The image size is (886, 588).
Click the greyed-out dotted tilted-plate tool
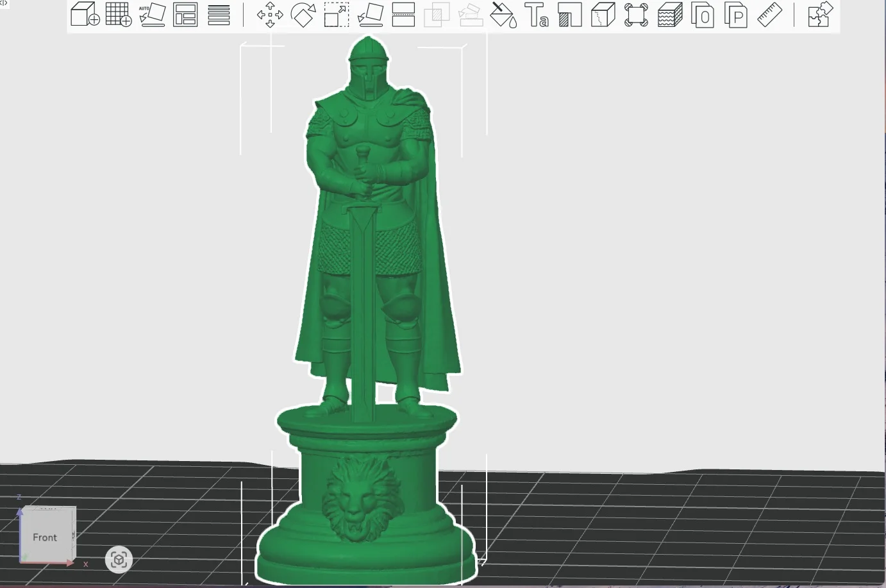point(471,14)
